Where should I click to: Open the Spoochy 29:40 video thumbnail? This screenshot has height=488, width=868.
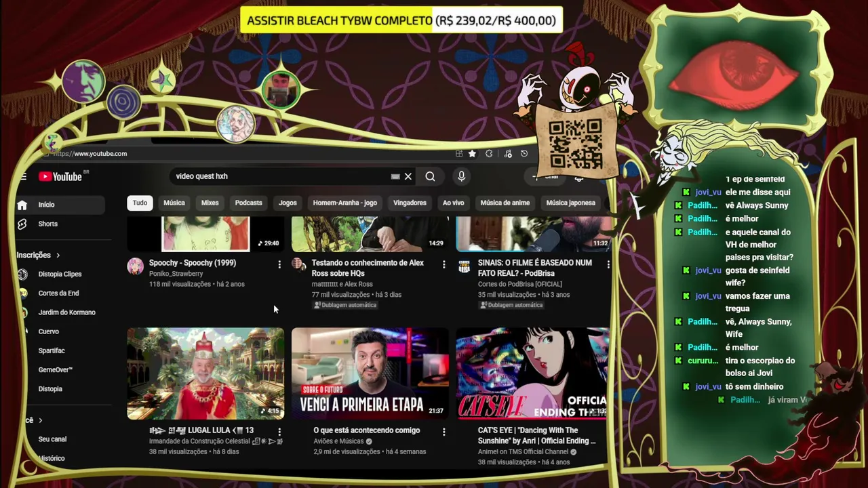click(x=205, y=234)
